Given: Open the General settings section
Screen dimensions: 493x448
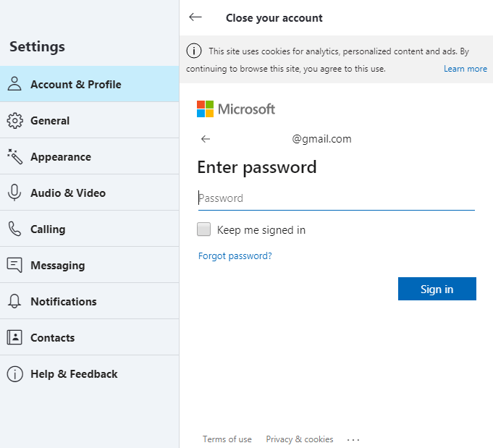Looking at the screenshot, I should [x=90, y=120].
